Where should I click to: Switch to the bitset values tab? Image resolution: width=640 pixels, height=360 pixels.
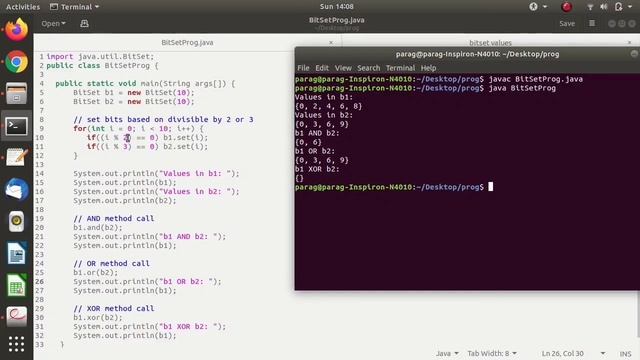(490, 42)
